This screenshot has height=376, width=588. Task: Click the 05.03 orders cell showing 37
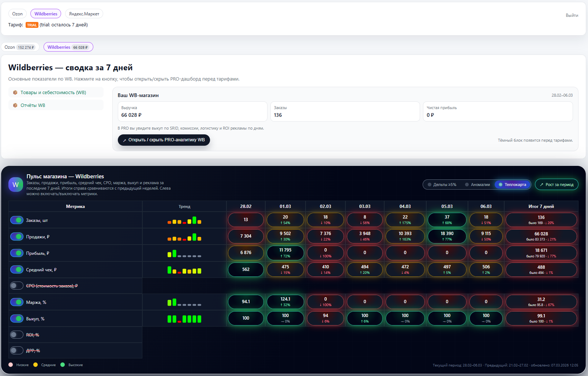447,220
